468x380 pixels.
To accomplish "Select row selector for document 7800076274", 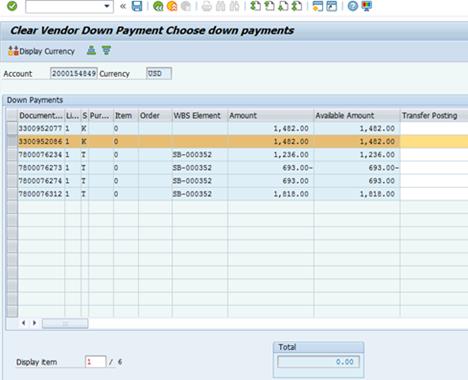I will [12, 181].
